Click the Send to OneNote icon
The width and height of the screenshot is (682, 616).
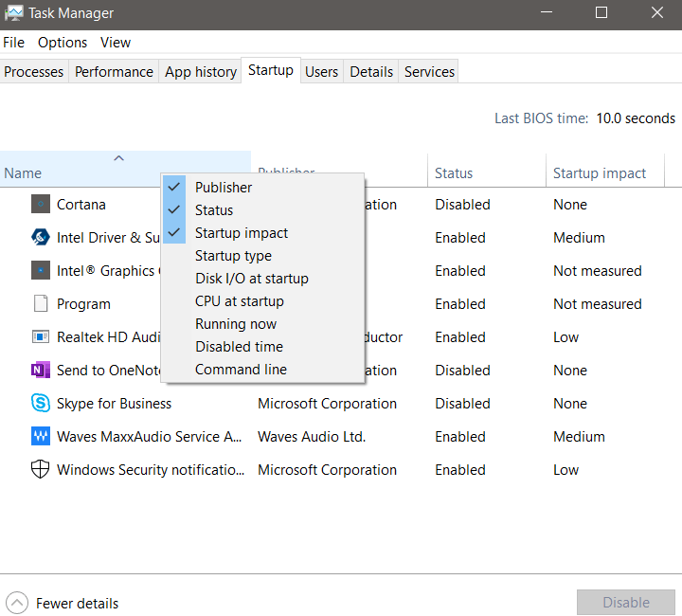[41, 370]
